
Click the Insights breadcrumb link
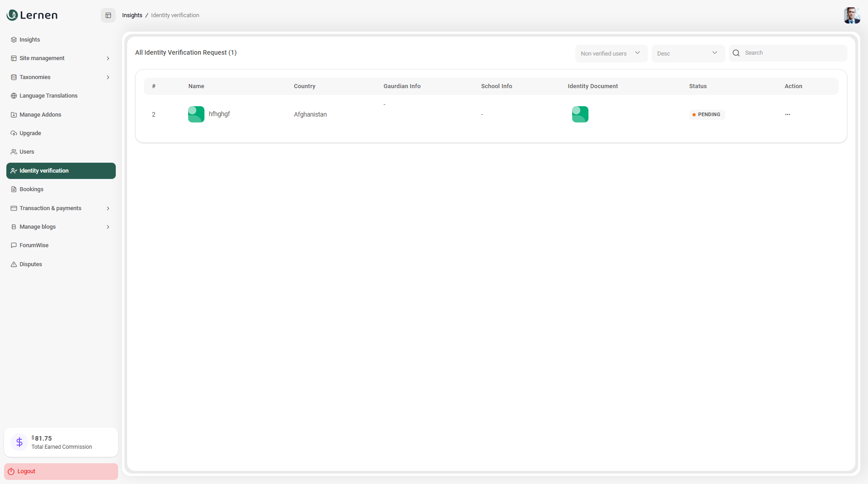pyautogui.click(x=132, y=15)
